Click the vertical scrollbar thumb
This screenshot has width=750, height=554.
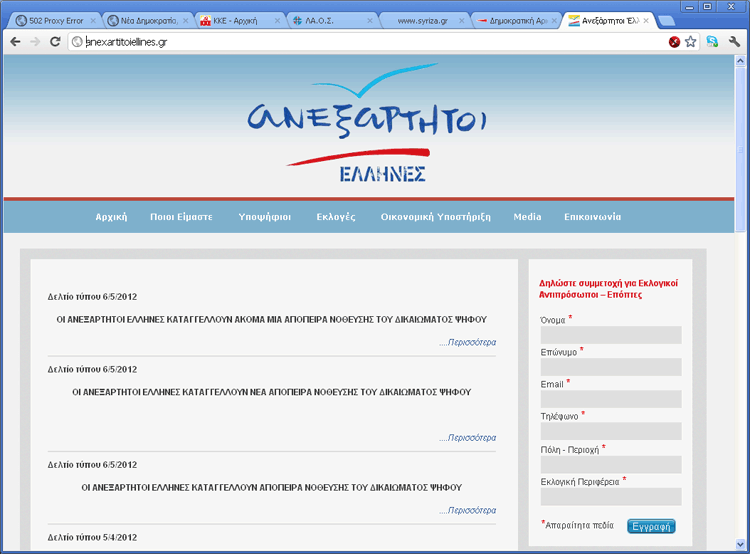click(x=740, y=149)
